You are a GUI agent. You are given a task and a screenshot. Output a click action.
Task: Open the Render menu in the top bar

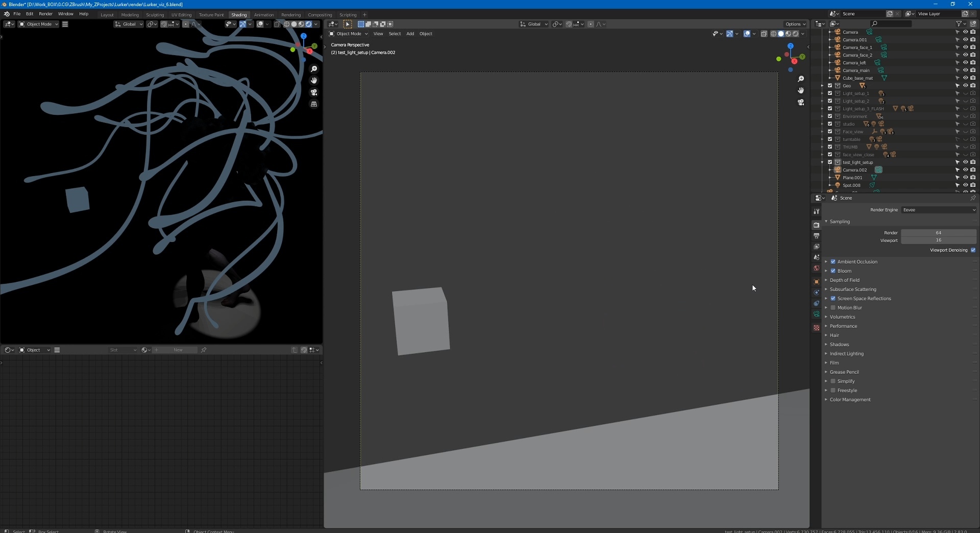(45, 14)
